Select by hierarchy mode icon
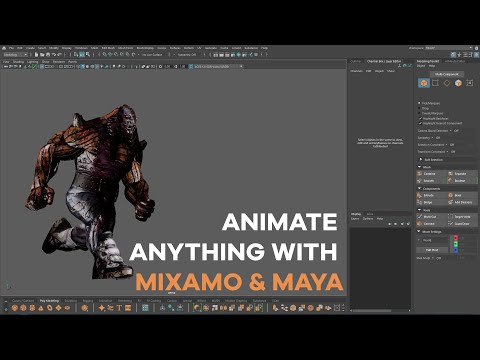The width and height of the screenshot is (480, 360). tap(76, 54)
